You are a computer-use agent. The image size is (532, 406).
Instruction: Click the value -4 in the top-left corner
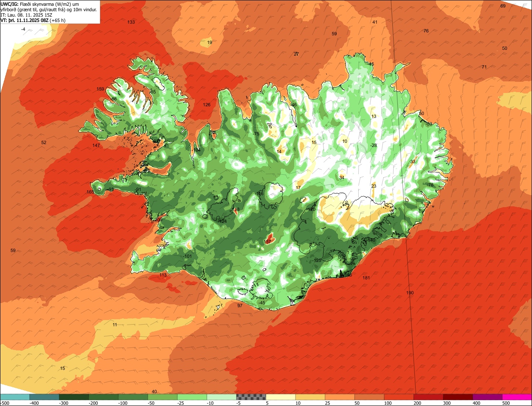pos(23,29)
